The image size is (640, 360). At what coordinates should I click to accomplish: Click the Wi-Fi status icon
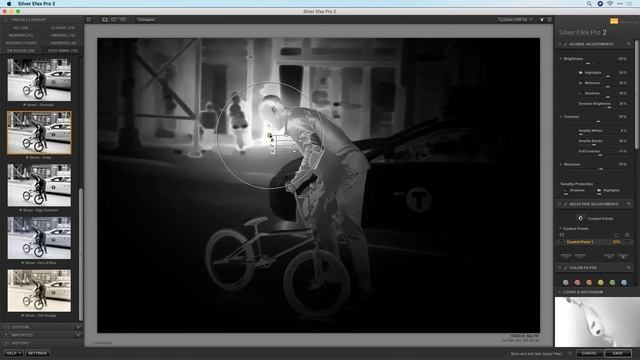(610, 4)
